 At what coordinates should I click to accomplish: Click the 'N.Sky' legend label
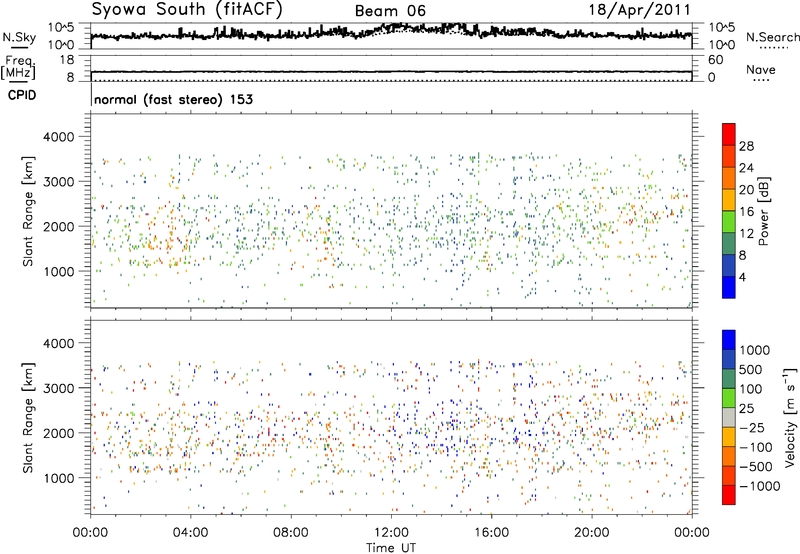[x=19, y=37]
